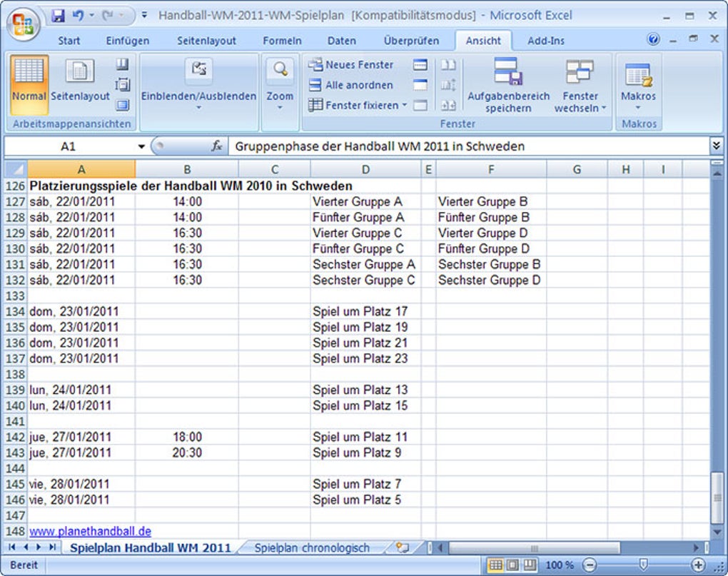728x576 pixels.
Task: Open the Einfügen ribbon tab
Action: point(127,41)
